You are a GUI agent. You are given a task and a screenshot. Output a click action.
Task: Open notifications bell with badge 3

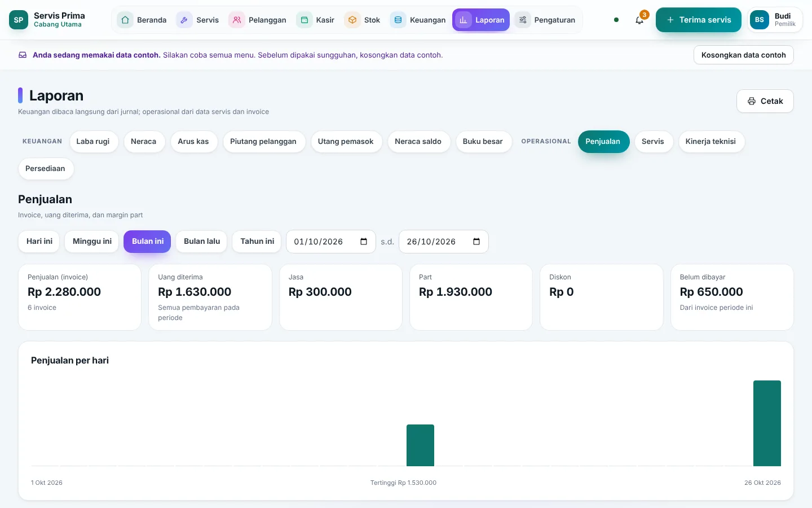(639, 20)
